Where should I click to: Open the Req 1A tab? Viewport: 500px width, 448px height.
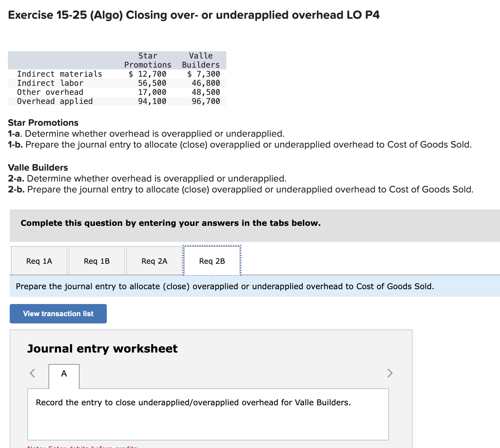(x=39, y=261)
